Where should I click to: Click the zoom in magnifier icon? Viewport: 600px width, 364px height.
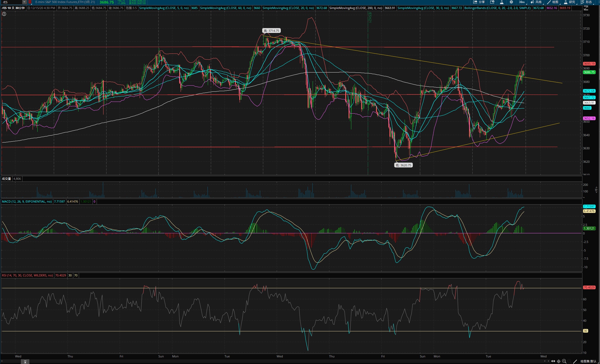point(564,361)
